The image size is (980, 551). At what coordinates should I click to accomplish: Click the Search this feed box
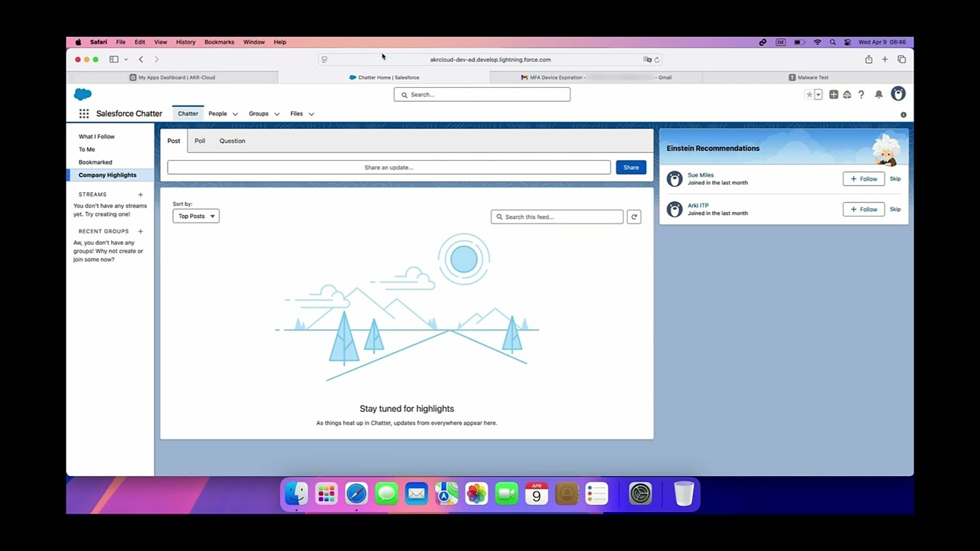click(557, 217)
